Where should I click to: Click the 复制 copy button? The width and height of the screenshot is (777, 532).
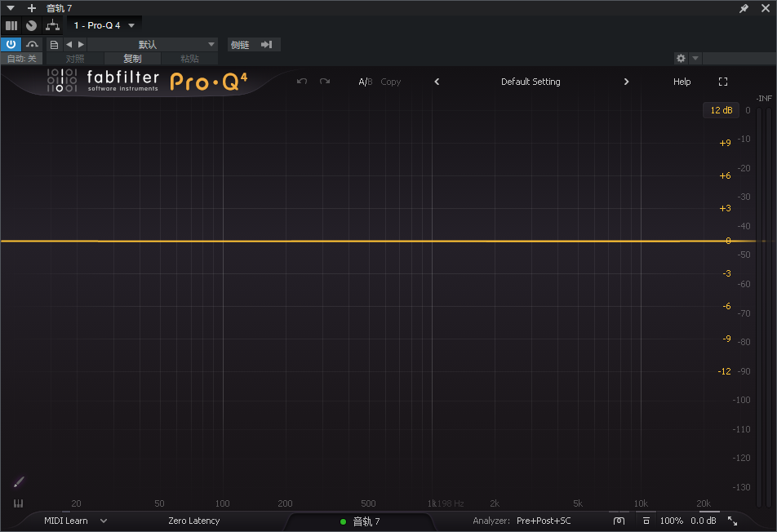(x=132, y=59)
